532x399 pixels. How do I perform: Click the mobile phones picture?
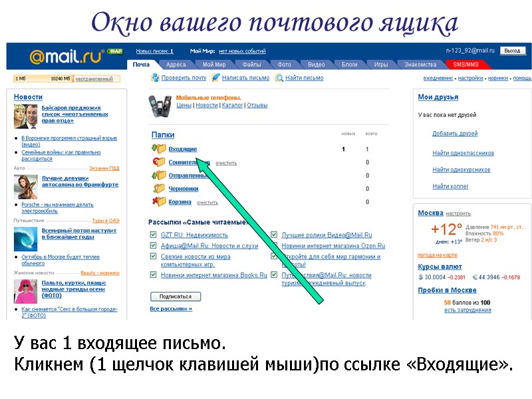coord(160,106)
